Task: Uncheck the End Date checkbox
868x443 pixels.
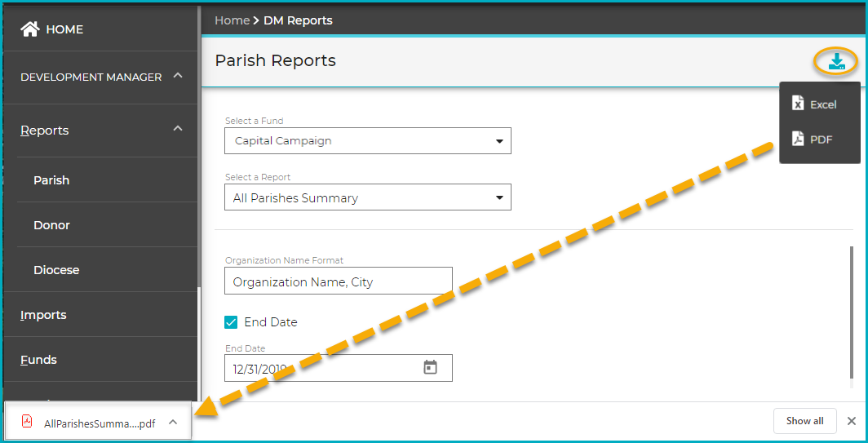Action: coord(231,321)
